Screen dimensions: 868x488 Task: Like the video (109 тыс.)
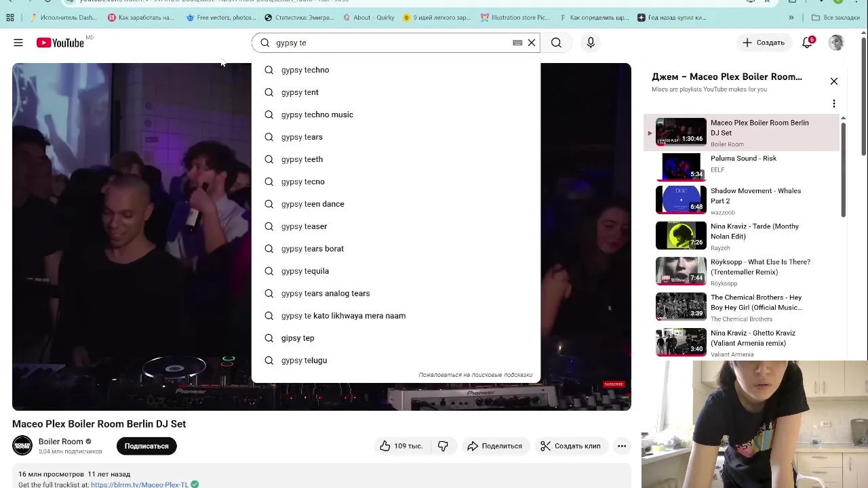tap(401, 446)
